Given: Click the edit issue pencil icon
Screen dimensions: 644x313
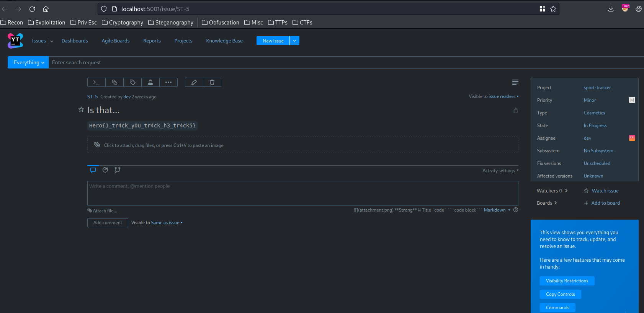Looking at the screenshot, I should [x=194, y=82].
